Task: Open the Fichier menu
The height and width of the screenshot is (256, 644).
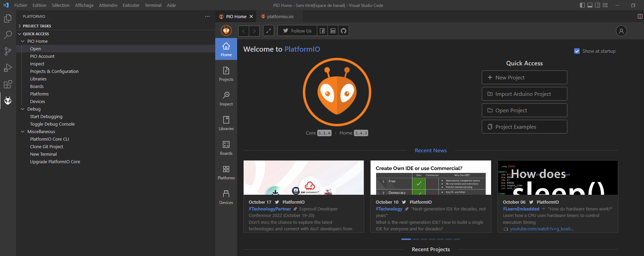Action: [x=21, y=5]
